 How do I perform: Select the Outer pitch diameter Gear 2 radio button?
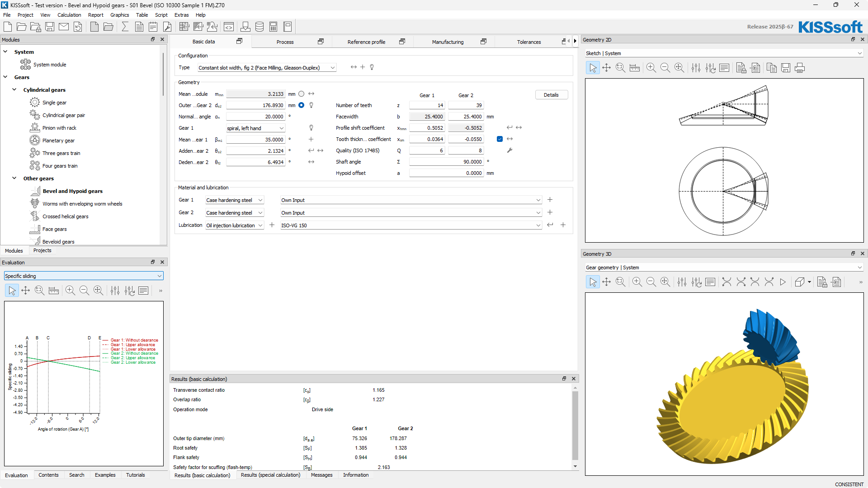(301, 105)
